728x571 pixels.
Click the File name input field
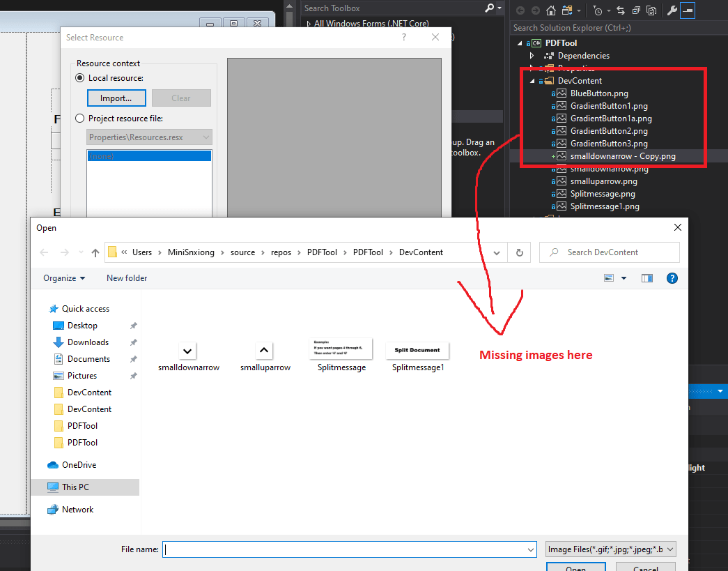tap(348, 549)
